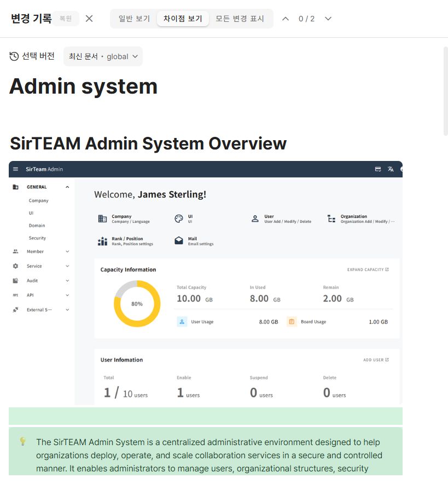
Task: Click the 80% capacity donut chart
Action: [x=137, y=304]
